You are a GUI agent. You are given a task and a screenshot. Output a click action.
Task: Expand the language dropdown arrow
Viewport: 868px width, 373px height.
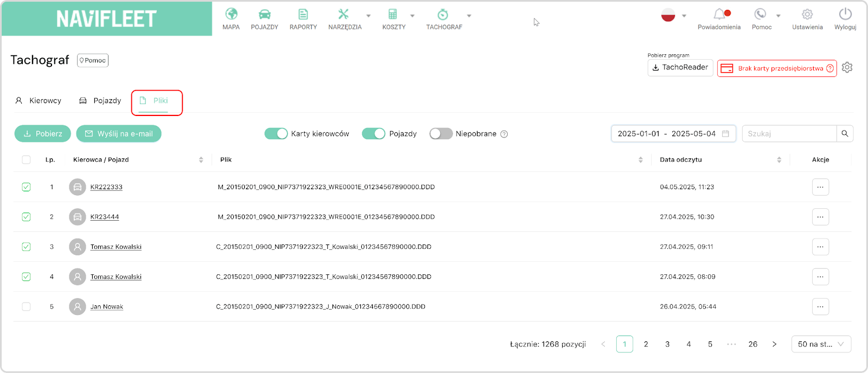(684, 16)
